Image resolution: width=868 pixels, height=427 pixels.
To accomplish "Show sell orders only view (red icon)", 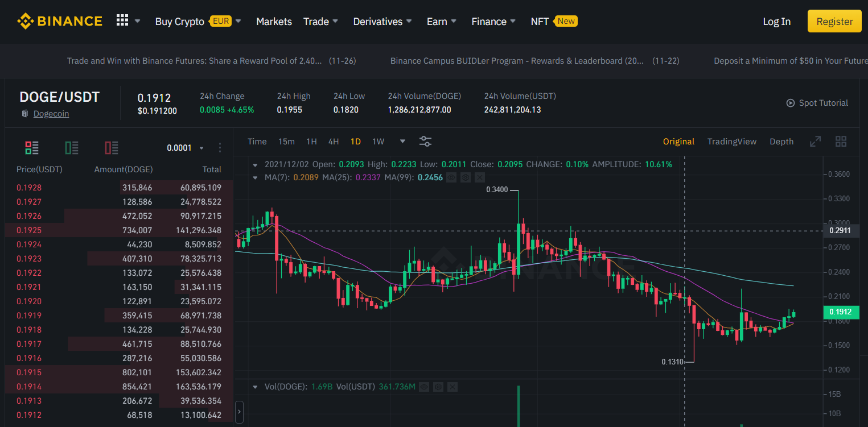I will (x=112, y=148).
